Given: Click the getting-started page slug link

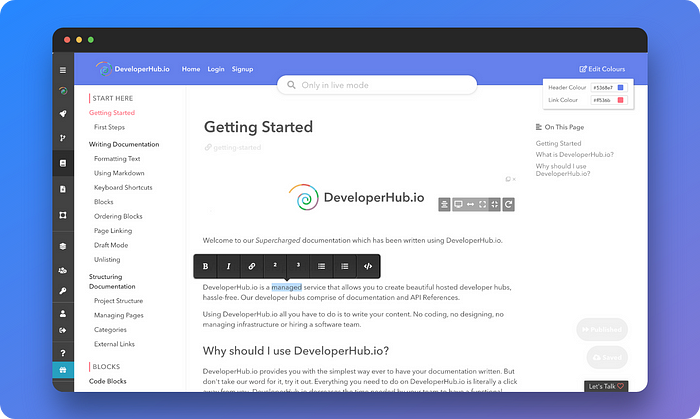Looking at the screenshot, I should (x=233, y=147).
